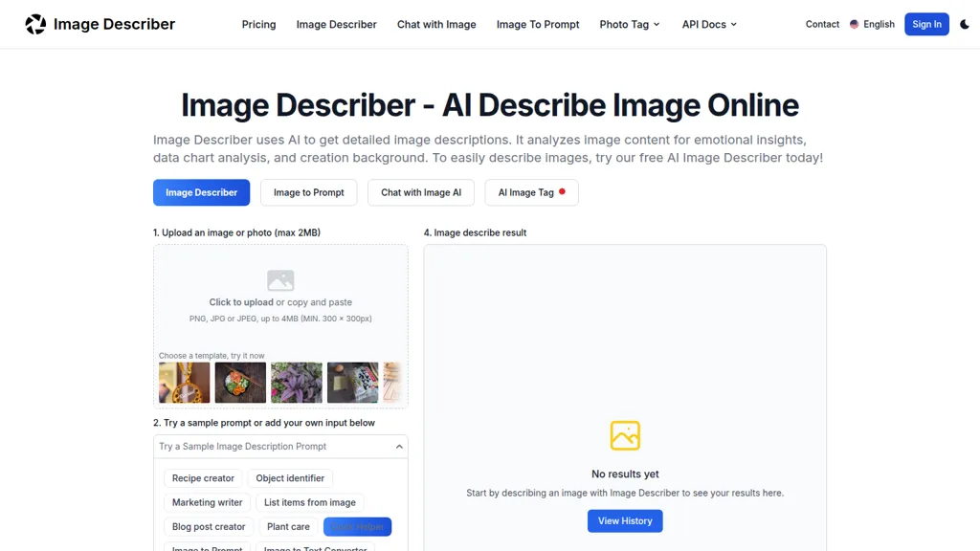
Task: Toggle dark mode with the moon icon
Action: click(965, 24)
